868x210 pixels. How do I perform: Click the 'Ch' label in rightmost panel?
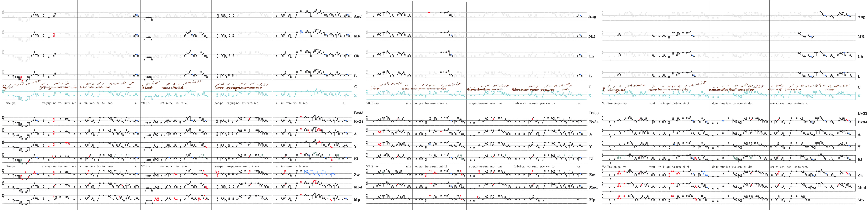pos(860,57)
